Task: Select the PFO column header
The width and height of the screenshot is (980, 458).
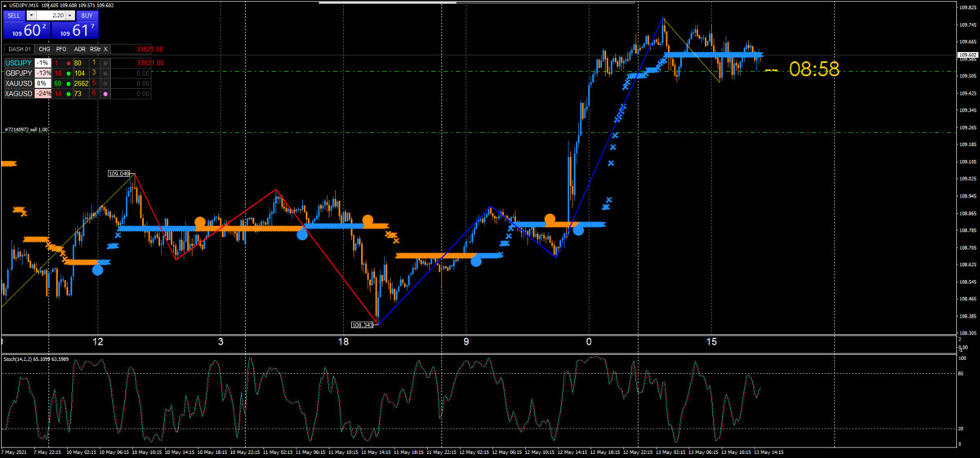Action: tap(61, 49)
